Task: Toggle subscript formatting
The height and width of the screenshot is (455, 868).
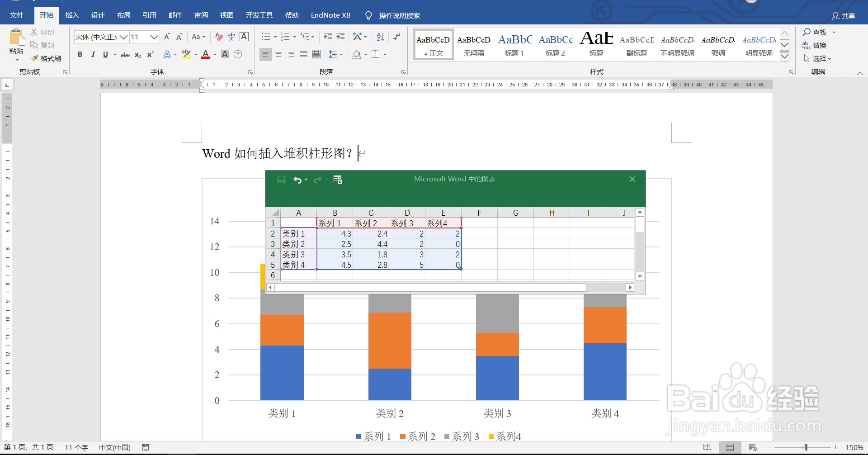Action: point(138,55)
